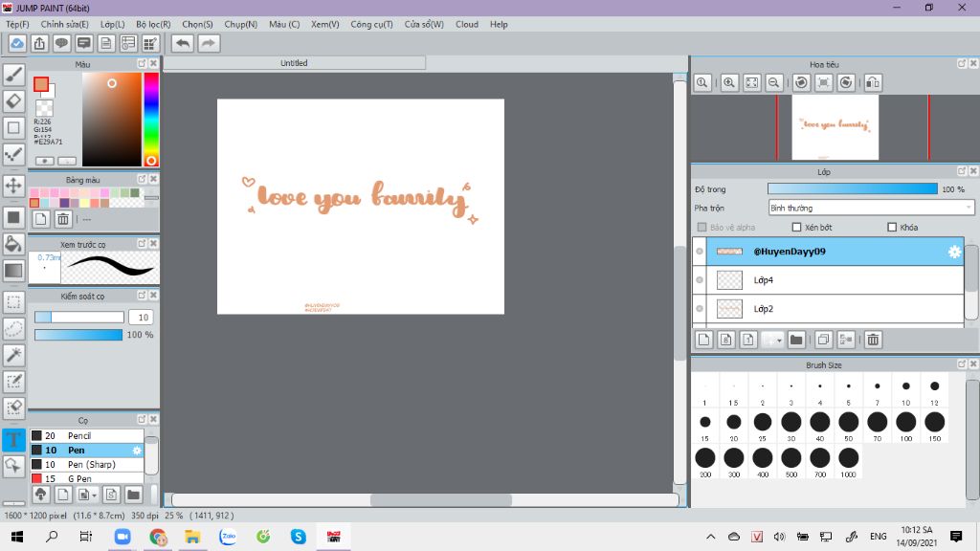Pick the Eraser tool
980x551 pixels.
point(14,100)
